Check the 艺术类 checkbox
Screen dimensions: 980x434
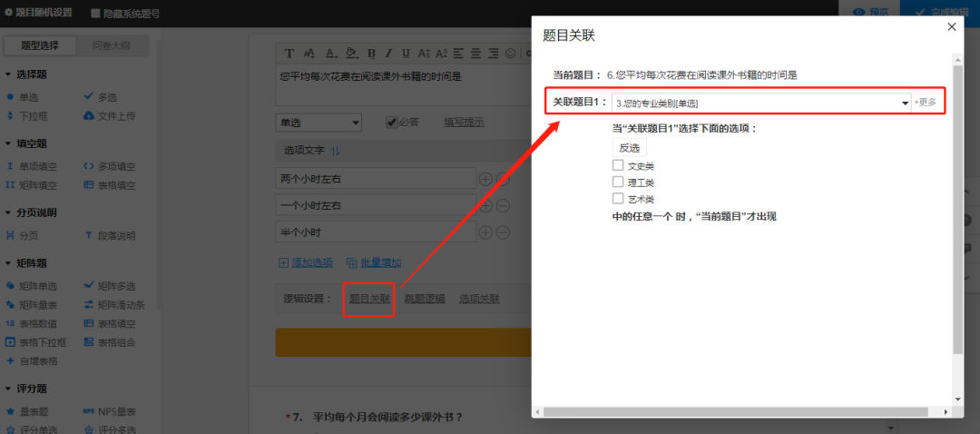point(618,198)
